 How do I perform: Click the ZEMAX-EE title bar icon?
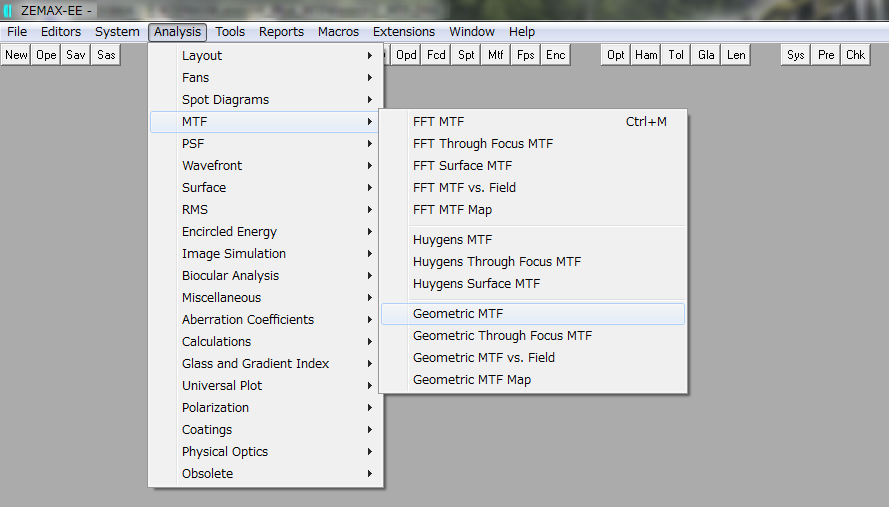[8, 10]
